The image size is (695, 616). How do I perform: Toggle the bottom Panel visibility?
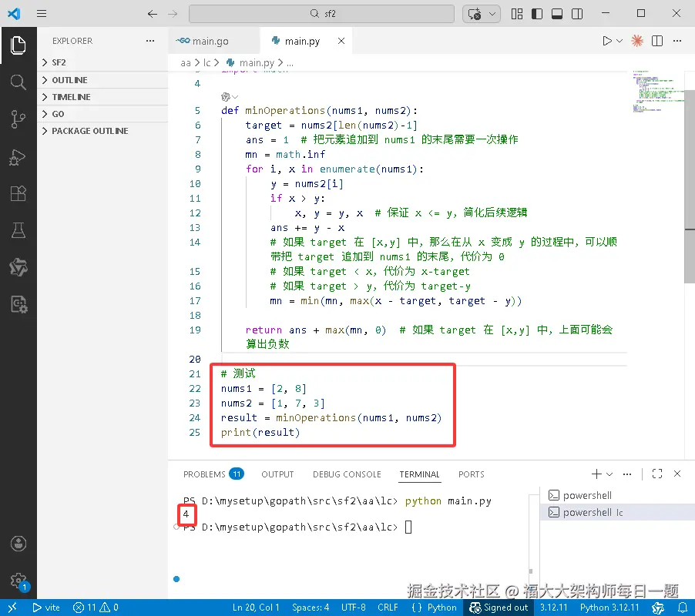pyautogui.click(x=557, y=14)
